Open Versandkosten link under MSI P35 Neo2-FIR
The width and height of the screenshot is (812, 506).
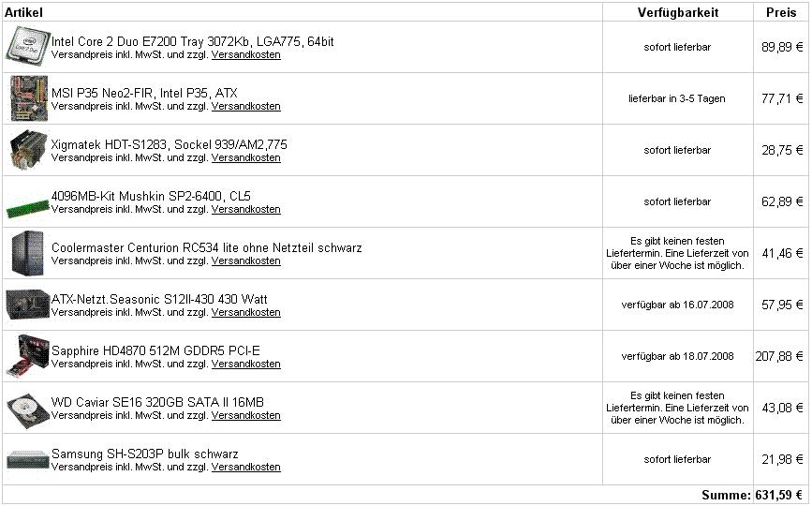pos(246,106)
